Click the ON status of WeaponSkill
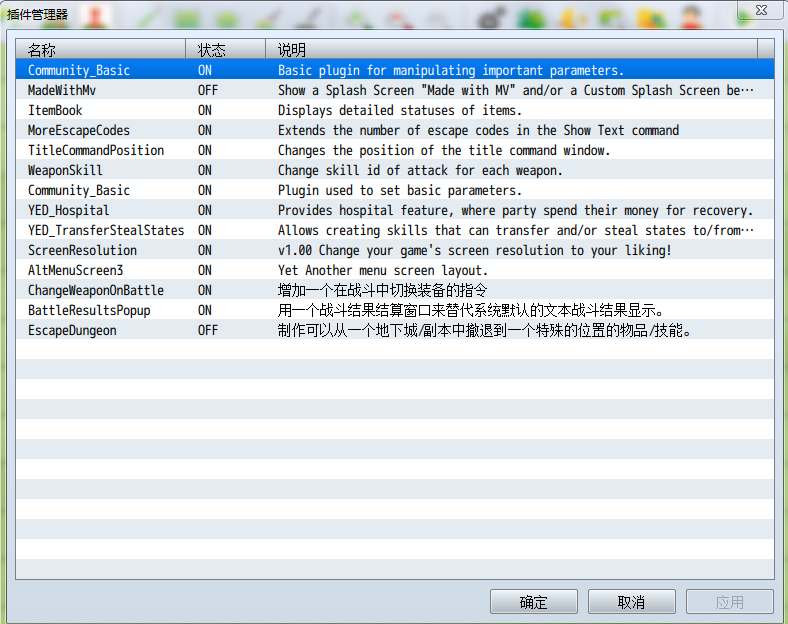The height and width of the screenshot is (624, 788). click(x=205, y=170)
